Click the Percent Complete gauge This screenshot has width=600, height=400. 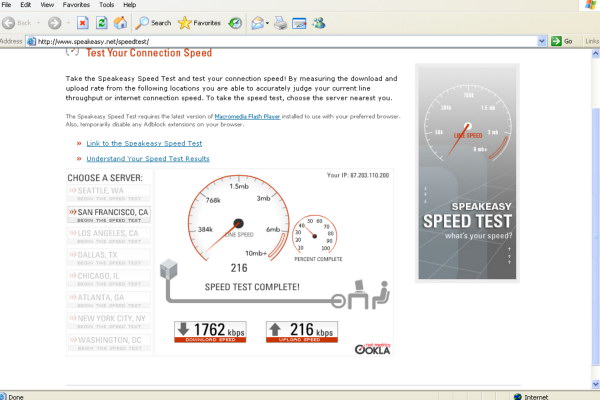point(315,235)
